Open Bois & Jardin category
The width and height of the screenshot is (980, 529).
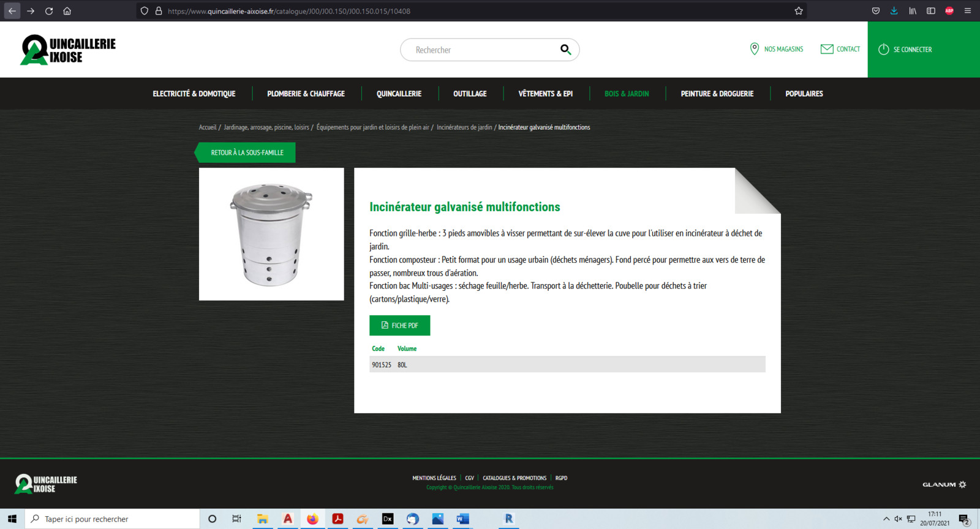[627, 94]
